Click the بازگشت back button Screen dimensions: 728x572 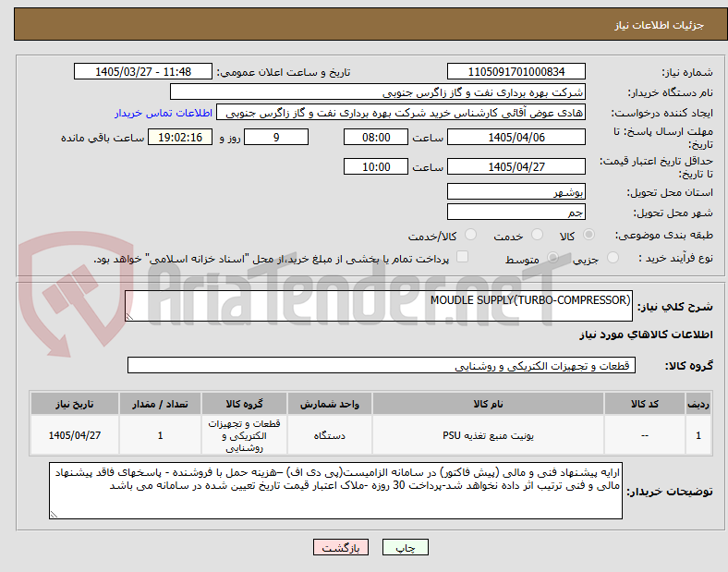[x=341, y=547]
